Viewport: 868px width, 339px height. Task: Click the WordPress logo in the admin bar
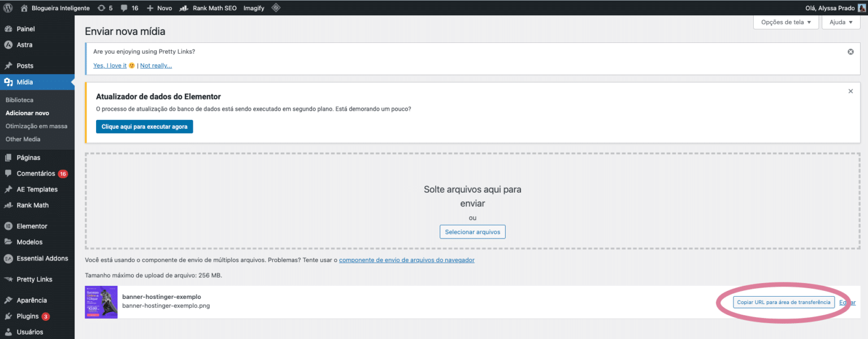(8, 8)
